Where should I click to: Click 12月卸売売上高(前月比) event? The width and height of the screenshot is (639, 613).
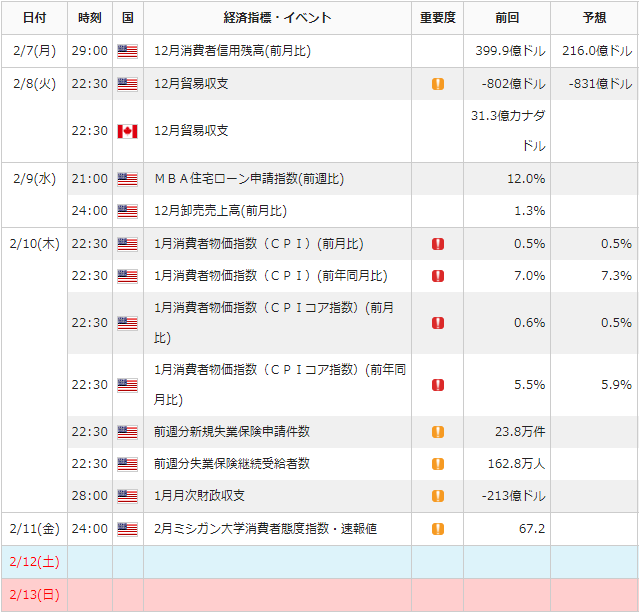pyautogui.click(x=220, y=211)
